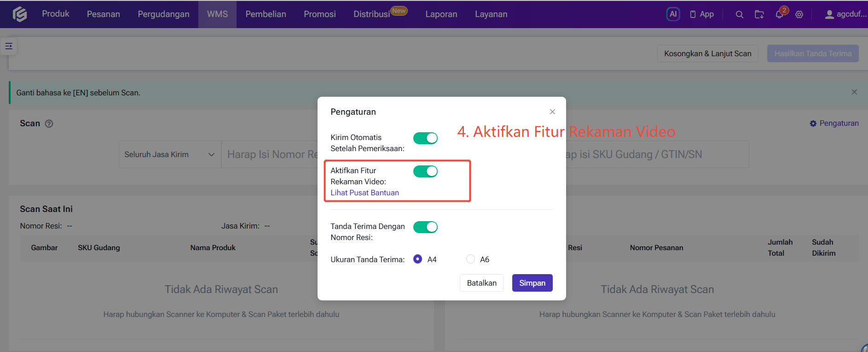Open the search magnifier icon
The height and width of the screenshot is (352, 868).
click(x=740, y=15)
